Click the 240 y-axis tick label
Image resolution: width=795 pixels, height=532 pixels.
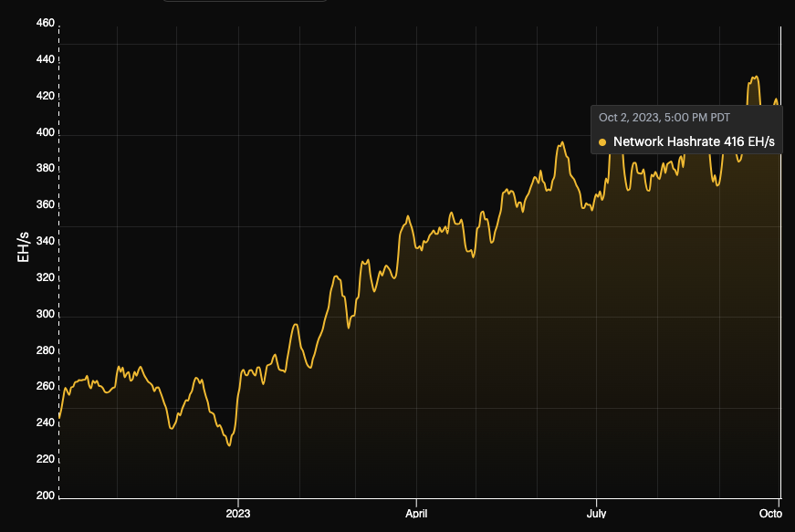point(45,422)
